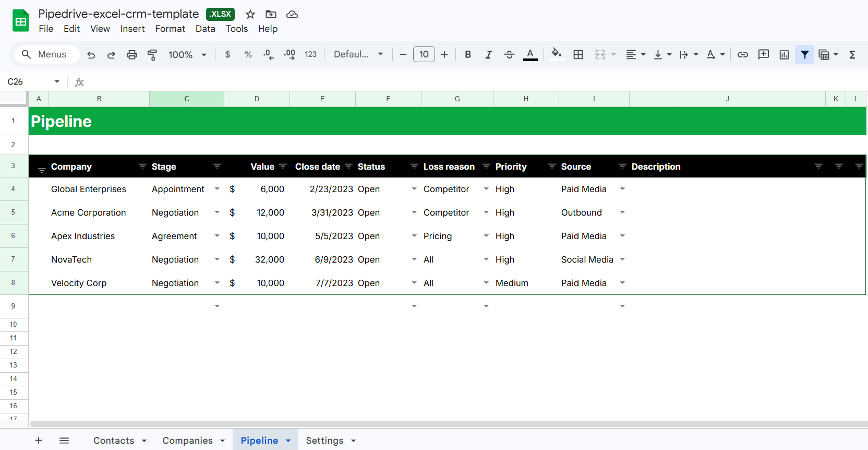
Task: Open the Tools menu
Action: coord(237,29)
